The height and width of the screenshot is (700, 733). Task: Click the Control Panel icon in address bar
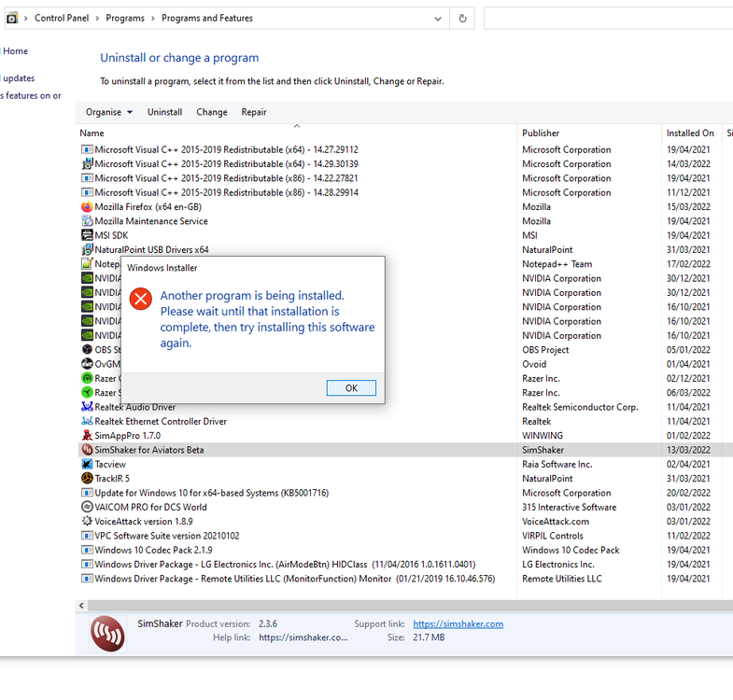coord(12,19)
